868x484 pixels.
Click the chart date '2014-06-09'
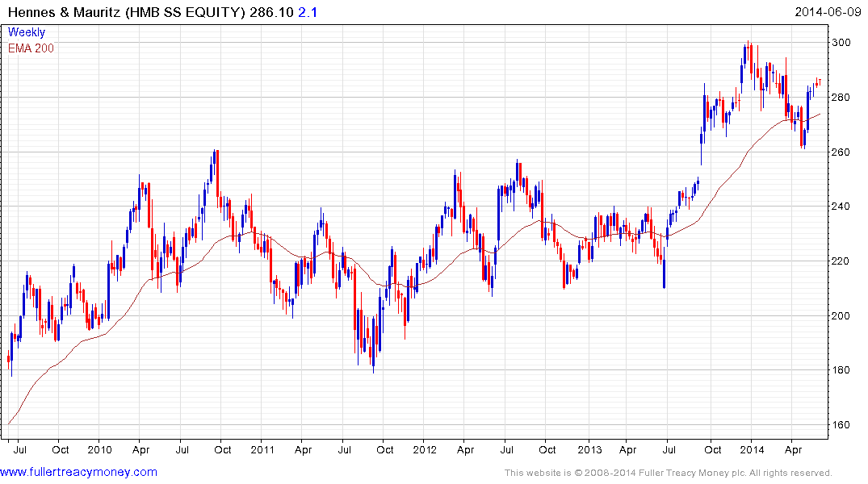point(828,12)
